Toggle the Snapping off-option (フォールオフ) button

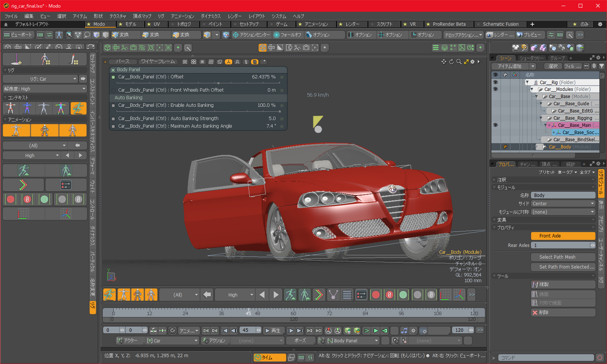[288, 35]
